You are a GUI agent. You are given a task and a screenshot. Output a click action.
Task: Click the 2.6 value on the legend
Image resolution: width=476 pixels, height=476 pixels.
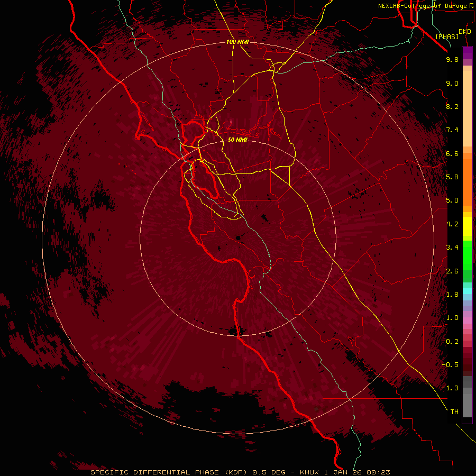(x=452, y=271)
